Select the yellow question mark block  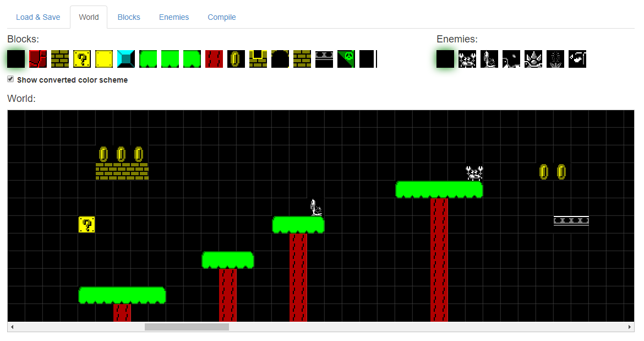[x=82, y=59]
